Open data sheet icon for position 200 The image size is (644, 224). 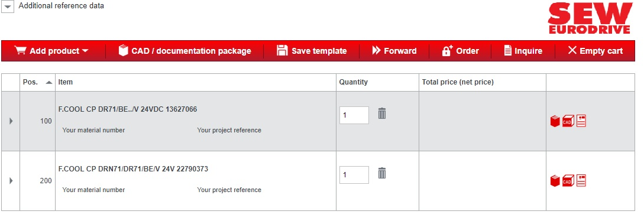[581, 180]
